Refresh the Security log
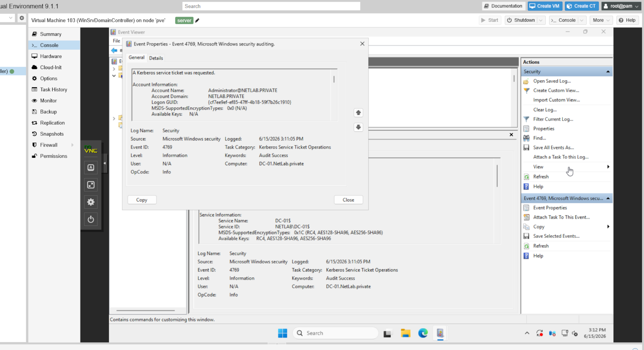The height and width of the screenshot is (350, 644). coord(541,177)
